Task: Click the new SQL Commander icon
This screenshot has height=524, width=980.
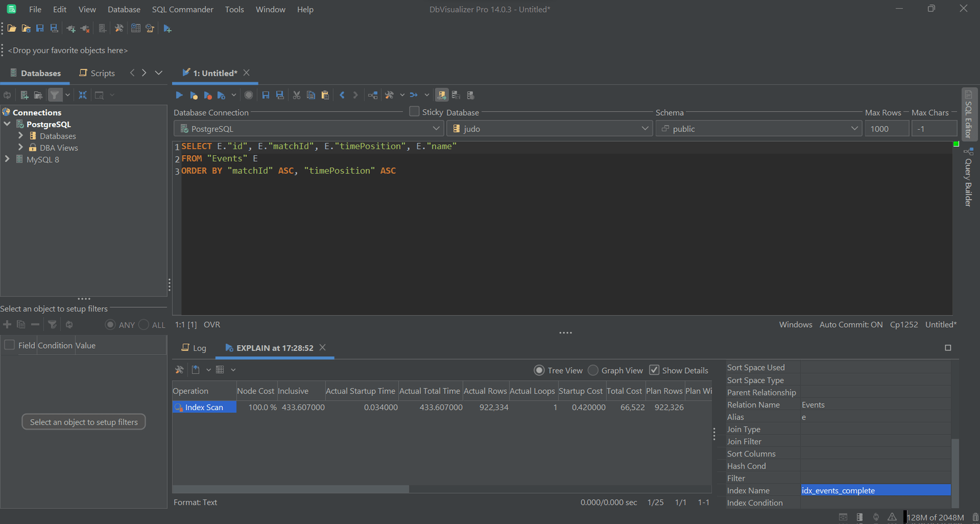Action: click(167, 28)
